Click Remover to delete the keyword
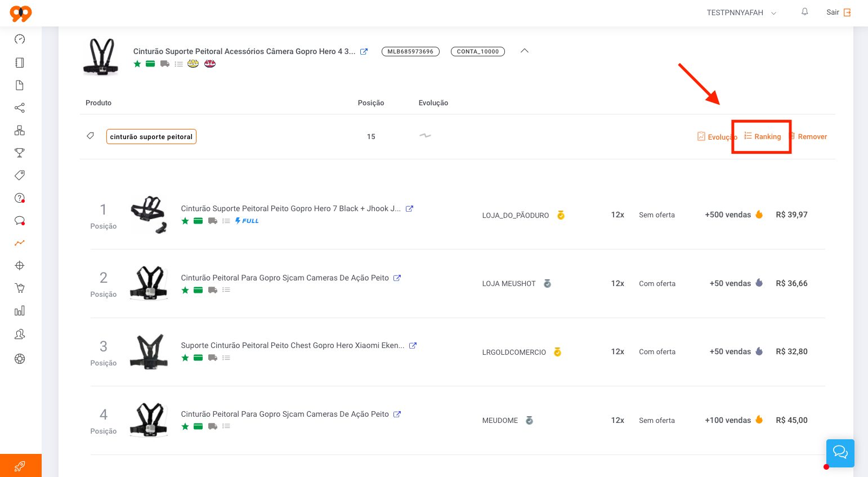 (809, 137)
